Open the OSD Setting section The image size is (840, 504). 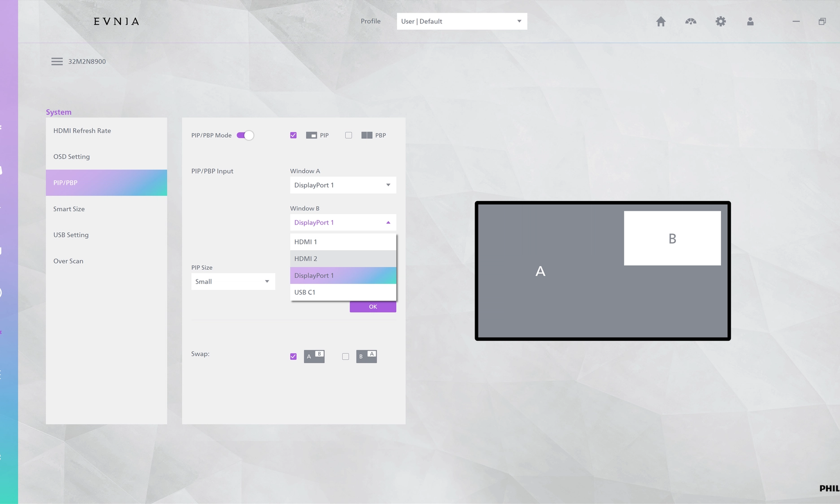(106, 157)
